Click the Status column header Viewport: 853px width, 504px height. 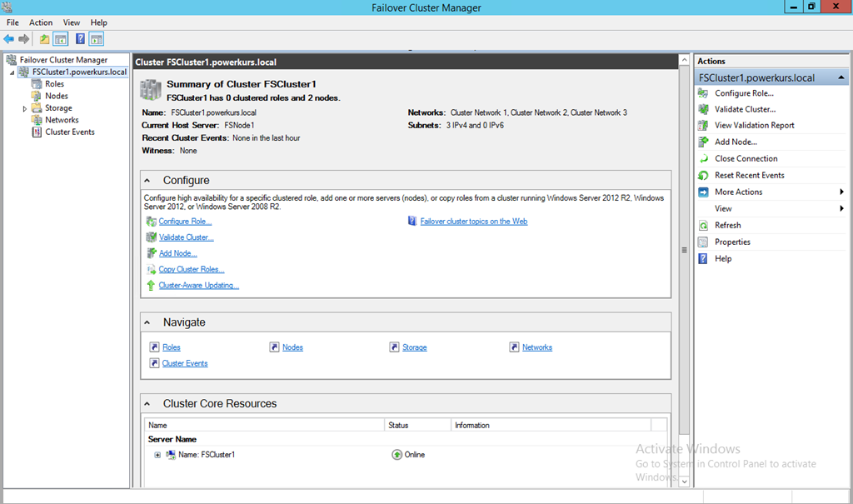point(418,425)
